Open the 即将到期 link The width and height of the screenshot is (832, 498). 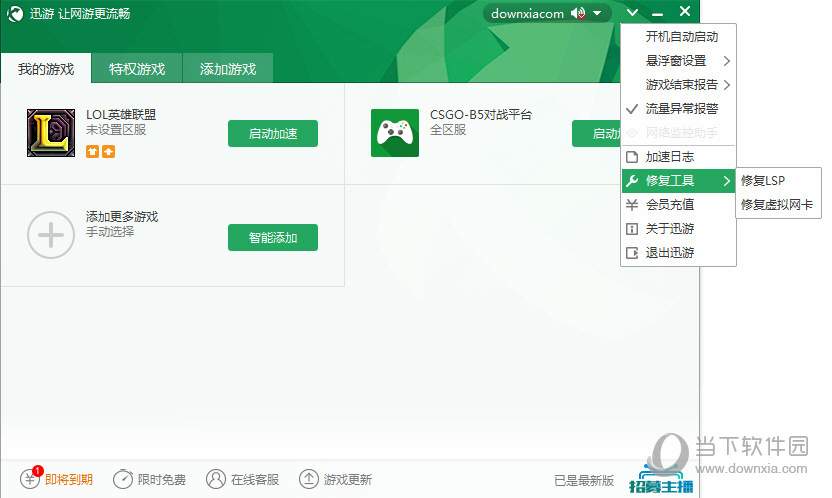(x=68, y=479)
